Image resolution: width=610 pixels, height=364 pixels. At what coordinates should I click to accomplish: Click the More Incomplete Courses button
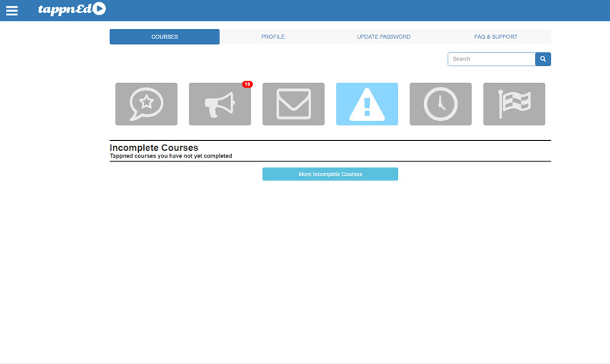tap(330, 174)
